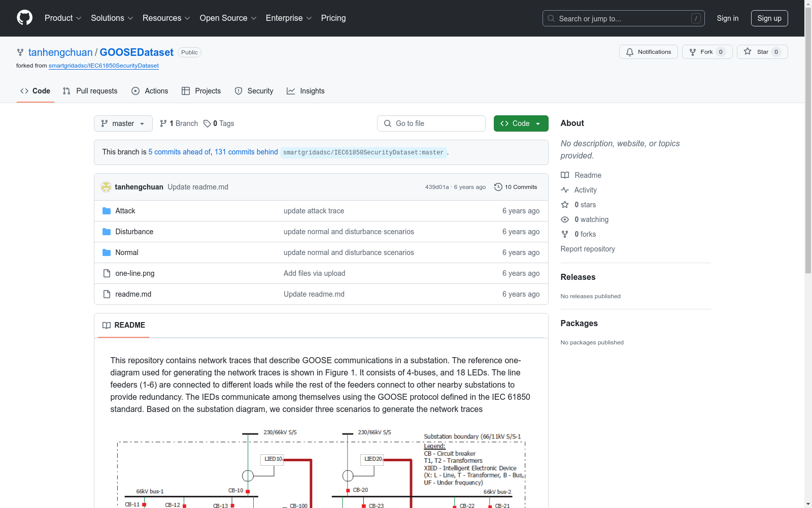Image resolution: width=812 pixels, height=508 pixels.
Task: Open the 'Add files via upload' commit message
Action: point(314,273)
